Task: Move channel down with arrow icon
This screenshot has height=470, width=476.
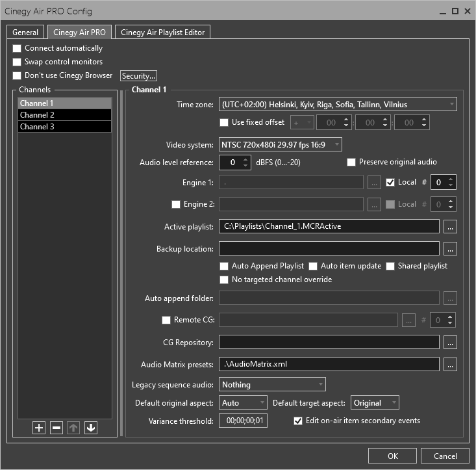Action: coord(91,428)
